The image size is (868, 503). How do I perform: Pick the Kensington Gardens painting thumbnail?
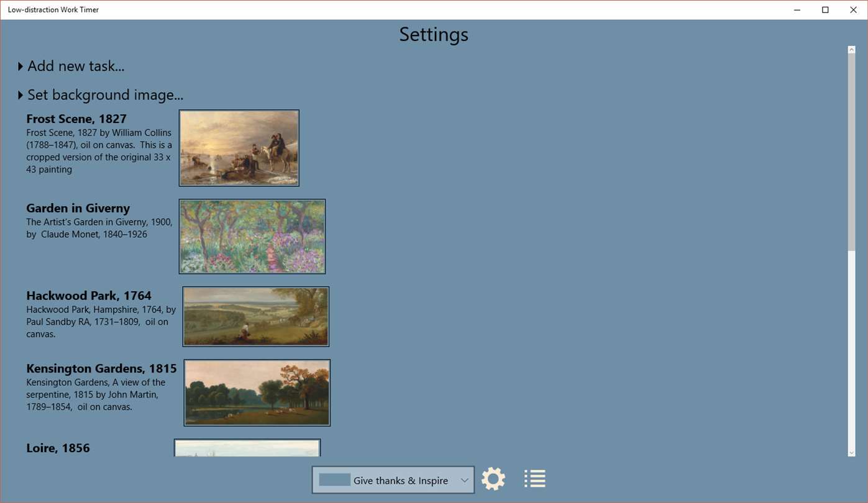click(x=257, y=392)
